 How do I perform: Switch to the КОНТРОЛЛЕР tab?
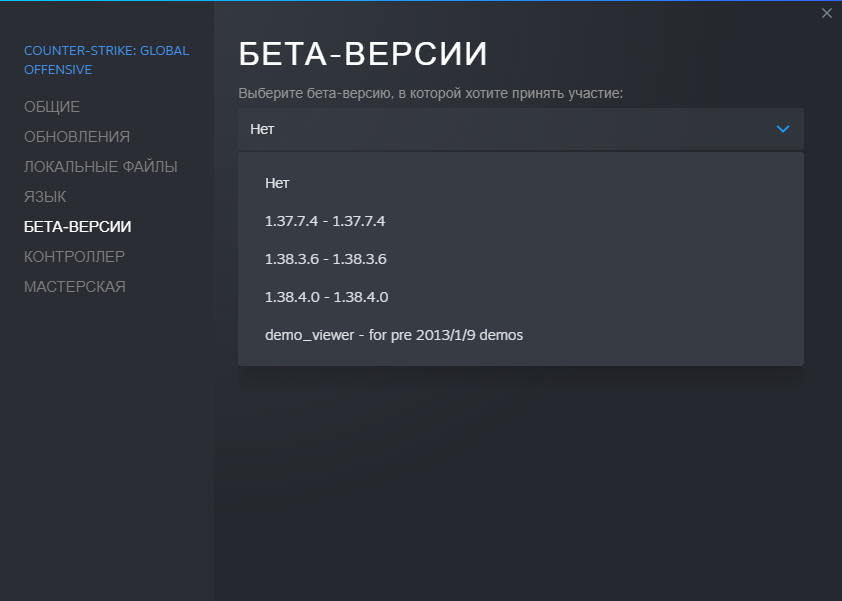[x=74, y=257]
